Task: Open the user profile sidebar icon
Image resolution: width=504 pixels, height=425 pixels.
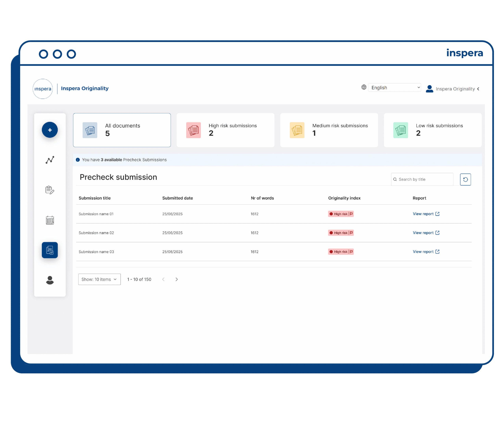Action: [x=50, y=280]
